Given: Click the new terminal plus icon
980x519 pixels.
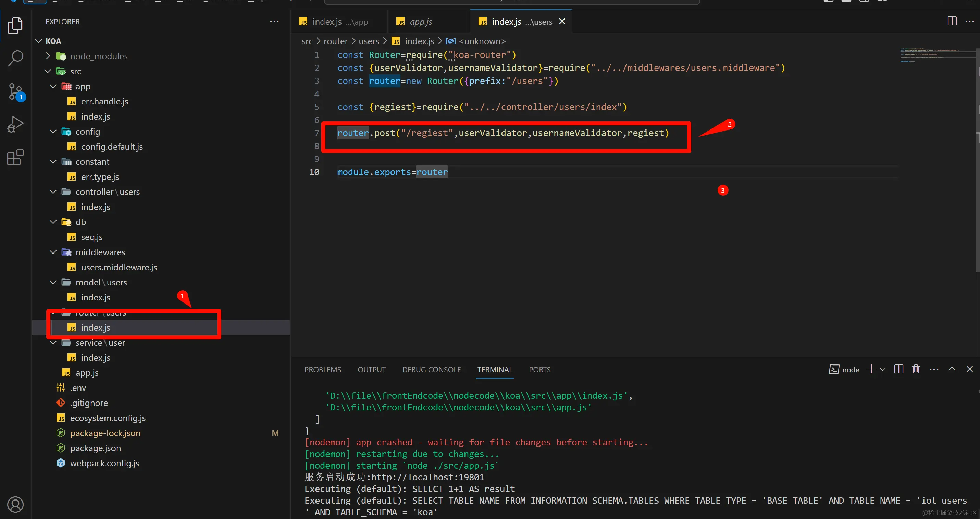Looking at the screenshot, I should click(871, 369).
